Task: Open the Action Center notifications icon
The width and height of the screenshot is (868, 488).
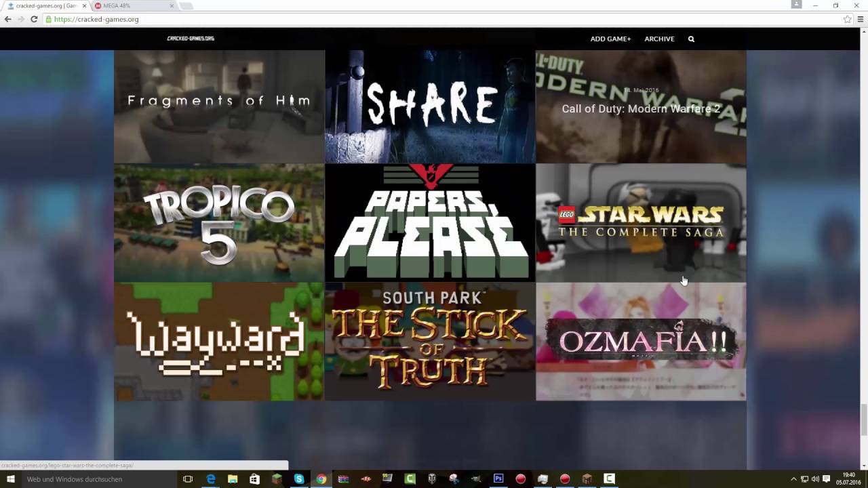Action: click(826, 479)
